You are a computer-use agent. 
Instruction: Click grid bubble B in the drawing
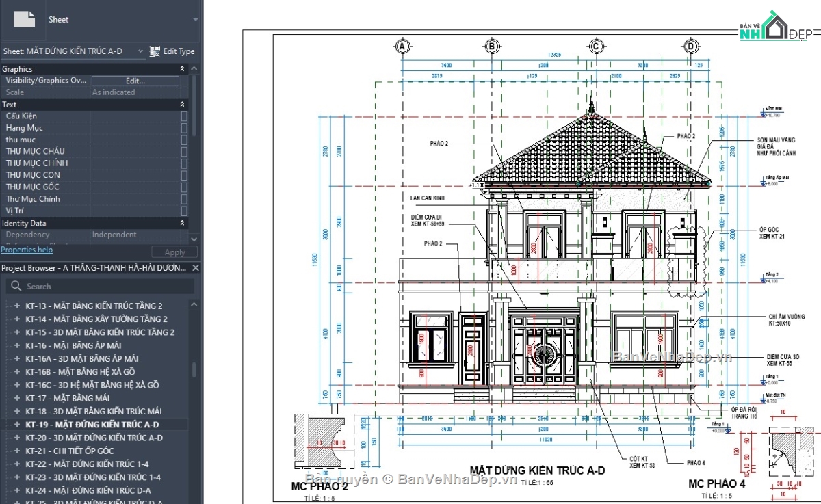[492, 47]
